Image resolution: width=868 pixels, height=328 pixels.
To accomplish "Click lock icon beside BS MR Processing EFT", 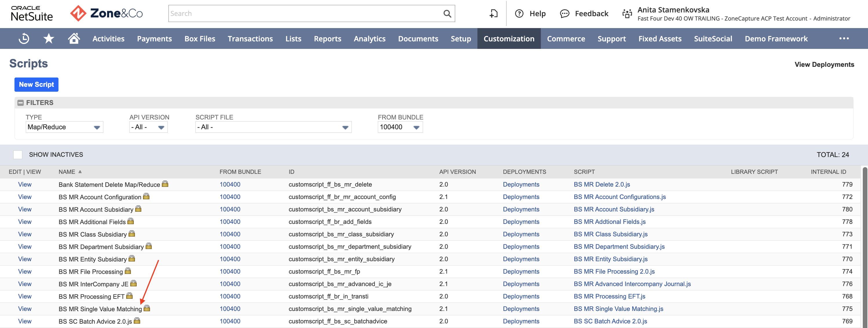I will [129, 296].
